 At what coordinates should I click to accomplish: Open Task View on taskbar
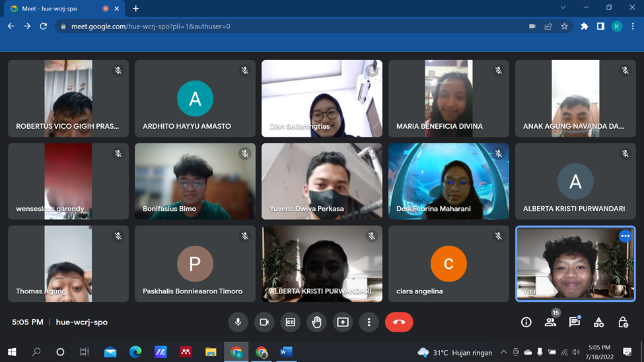pyautogui.click(x=84, y=352)
